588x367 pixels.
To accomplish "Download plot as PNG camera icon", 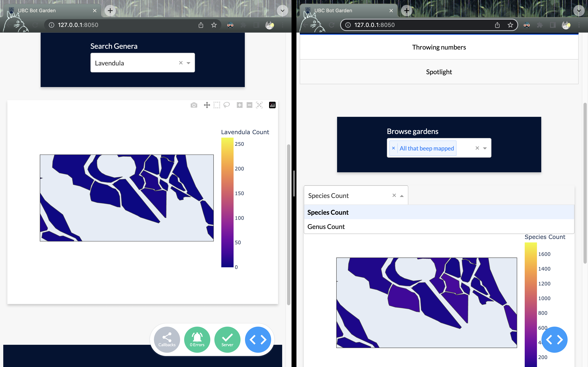I will tap(194, 105).
